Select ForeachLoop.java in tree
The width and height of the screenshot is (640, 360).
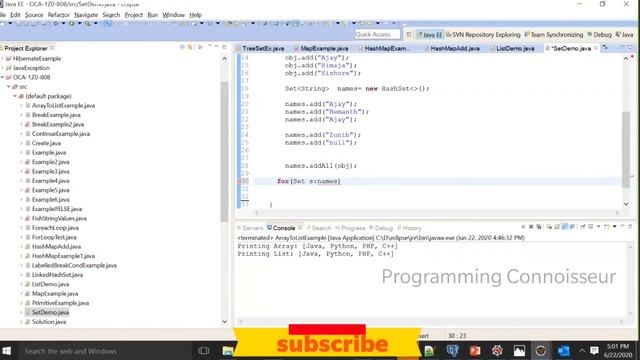pyautogui.click(x=55, y=228)
